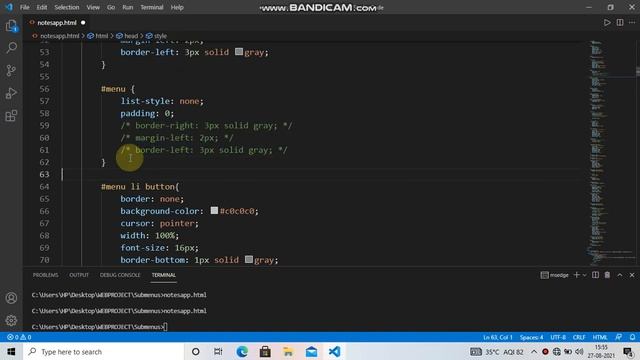Viewport: 640px width, 360px height.
Task: Maximize the terminal panel size
Action: 620,275
